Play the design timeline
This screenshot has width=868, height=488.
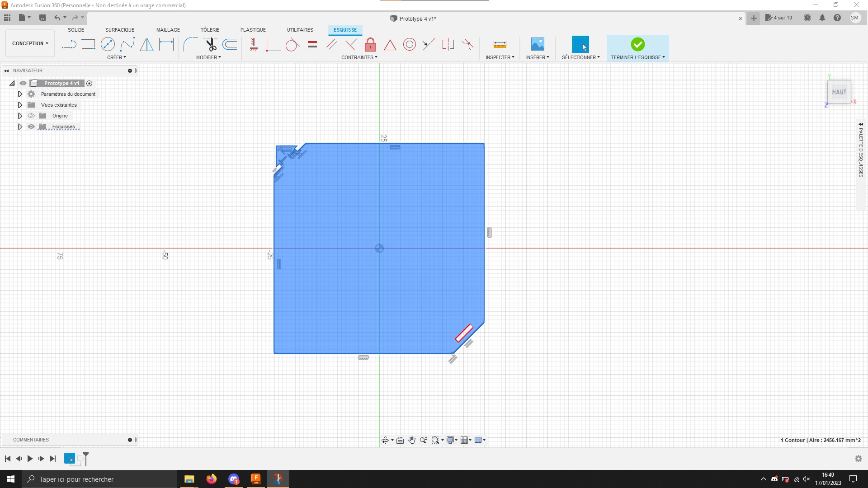[30, 459]
